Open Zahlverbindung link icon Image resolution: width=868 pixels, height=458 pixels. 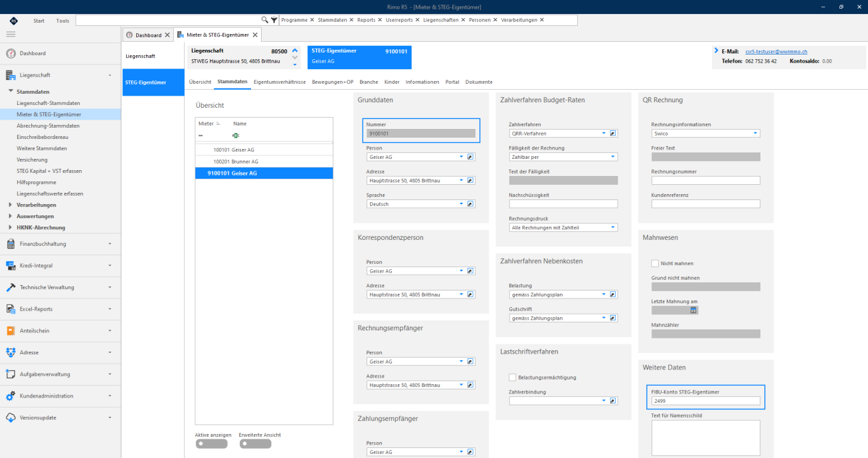(613, 401)
